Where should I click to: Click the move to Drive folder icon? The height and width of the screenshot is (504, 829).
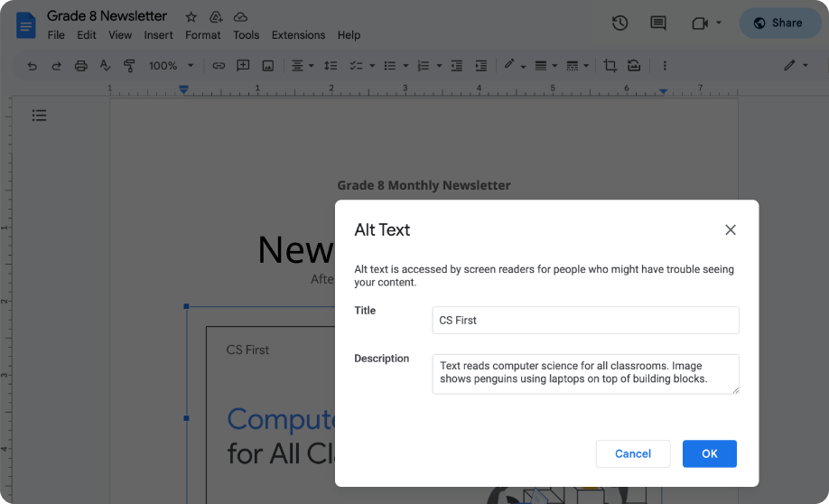[x=216, y=17]
